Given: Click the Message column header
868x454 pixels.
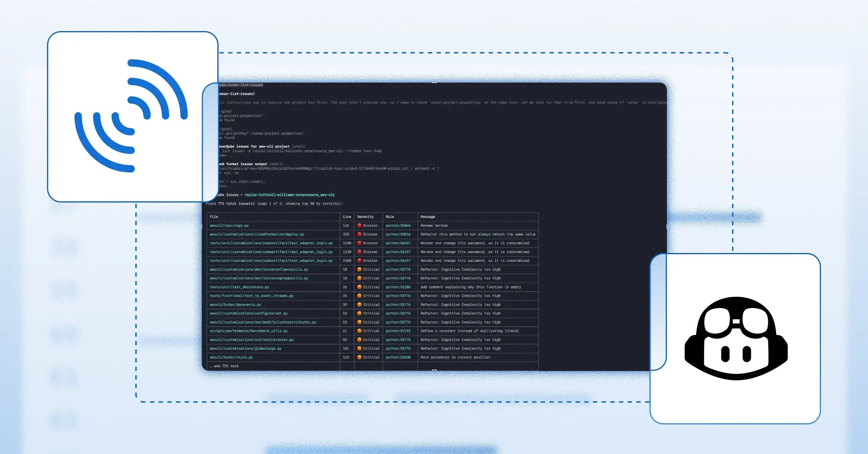Looking at the screenshot, I should click(428, 217).
